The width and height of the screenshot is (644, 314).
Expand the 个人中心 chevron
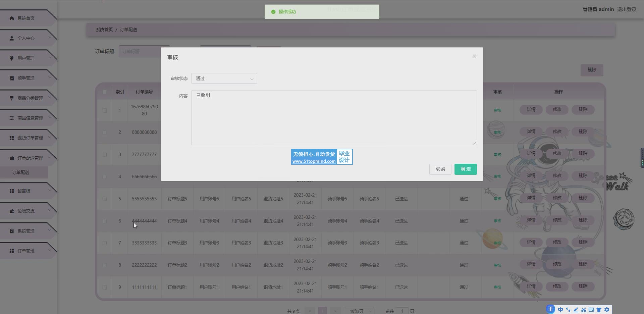[50, 38]
